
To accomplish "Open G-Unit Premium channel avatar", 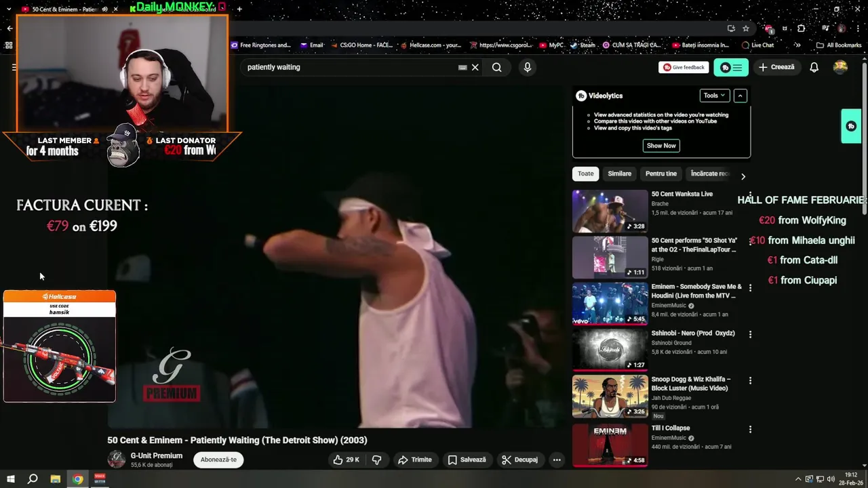I will tap(117, 460).
